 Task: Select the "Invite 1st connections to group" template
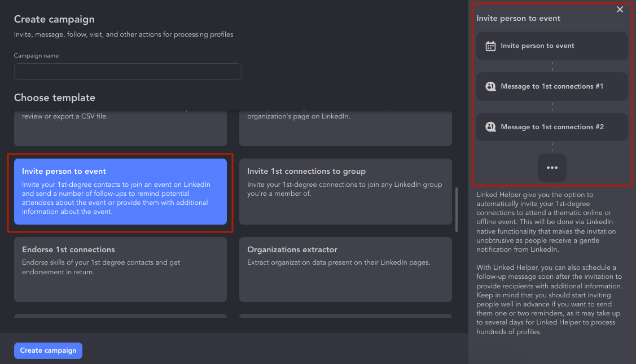coord(345,192)
